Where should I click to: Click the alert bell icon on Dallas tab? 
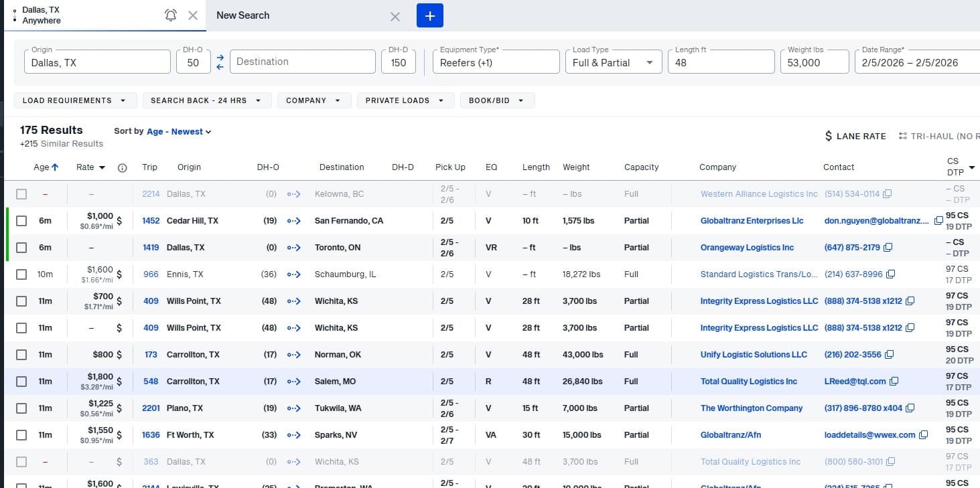point(171,15)
